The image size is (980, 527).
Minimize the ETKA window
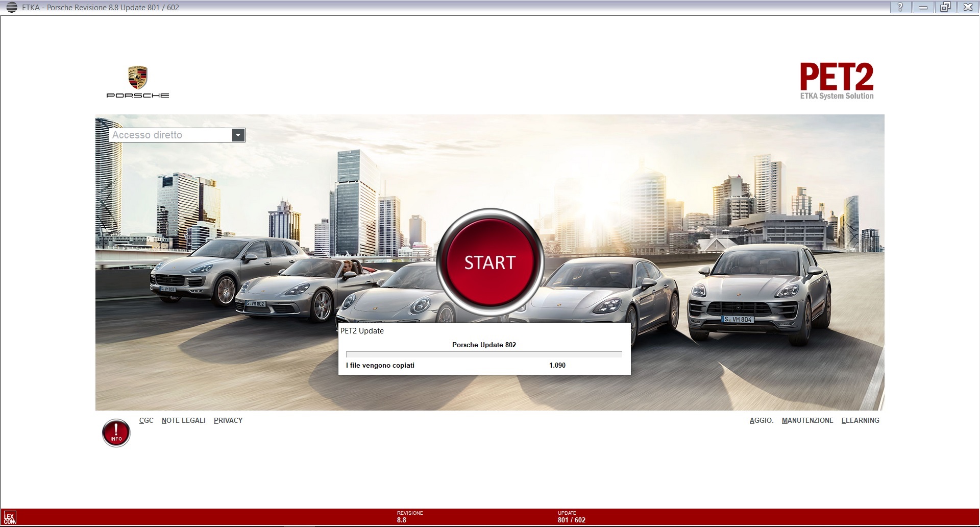(923, 7)
